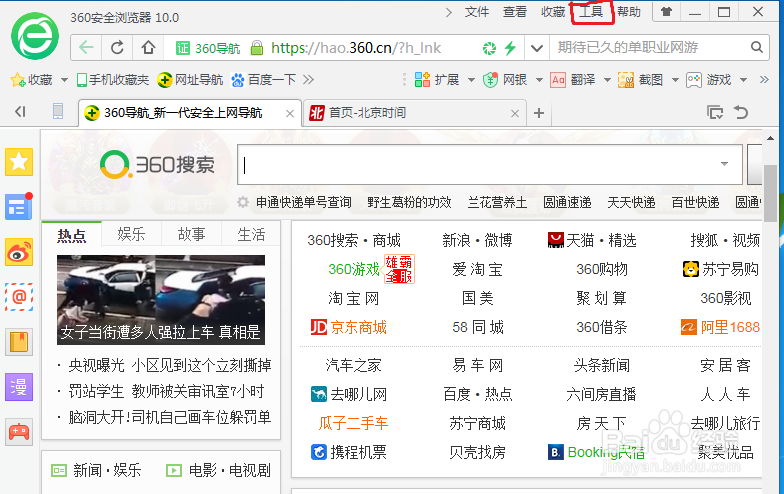Click the phone icon left of tabs
Screen dimensions: 784x494
point(58,112)
